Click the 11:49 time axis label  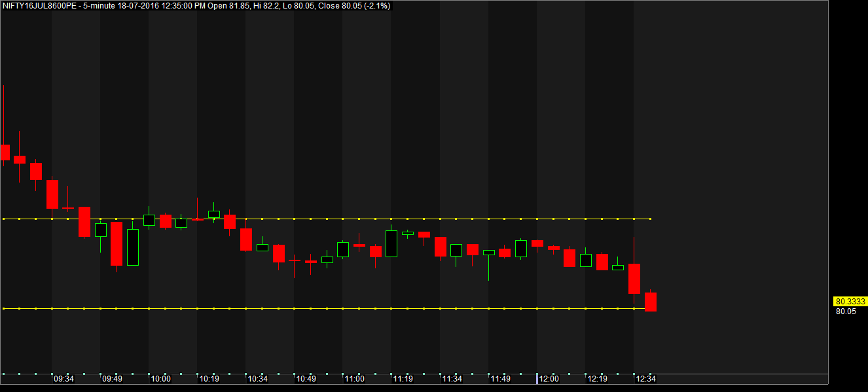[x=500, y=379]
